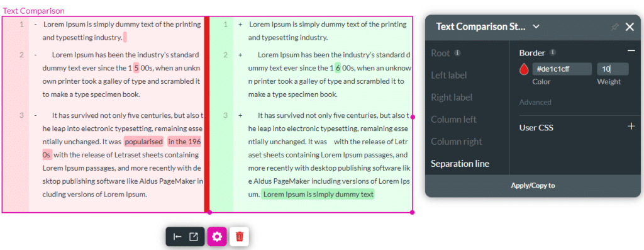Open the red border color swatch

pos(523,69)
